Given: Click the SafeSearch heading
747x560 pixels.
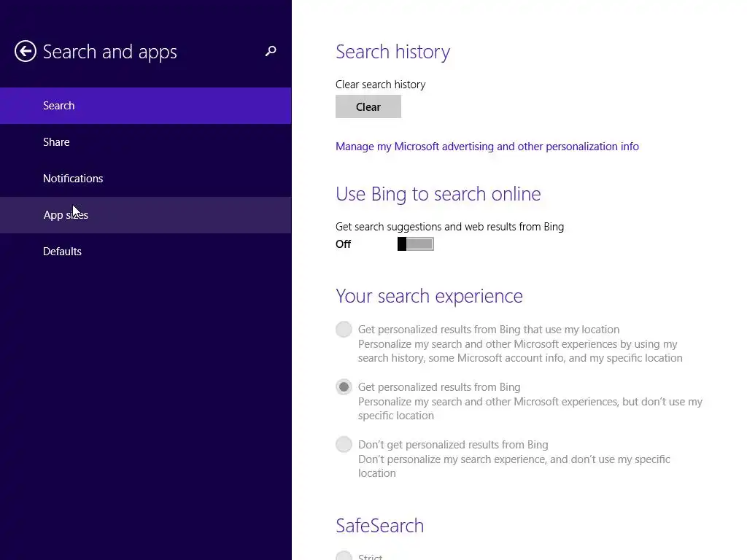Looking at the screenshot, I should click(379, 526).
